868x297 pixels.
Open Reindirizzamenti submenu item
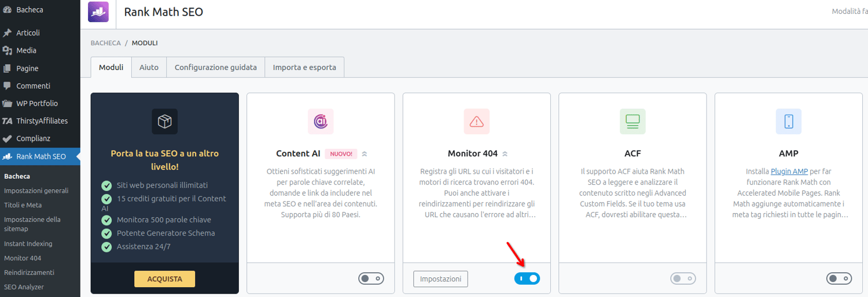(x=29, y=273)
